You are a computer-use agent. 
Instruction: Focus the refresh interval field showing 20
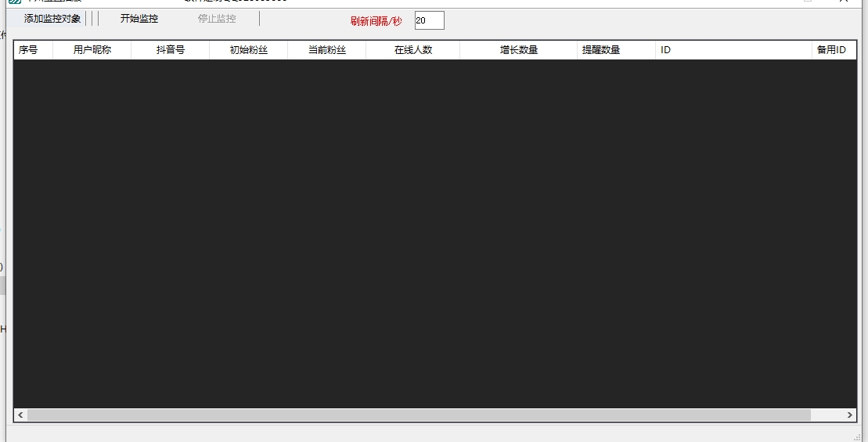click(x=429, y=20)
